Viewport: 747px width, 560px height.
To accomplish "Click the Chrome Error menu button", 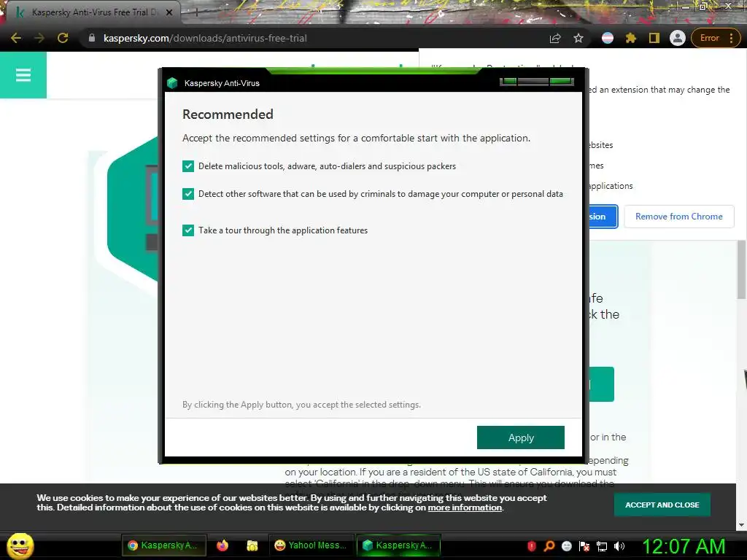I will pos(715,38).
